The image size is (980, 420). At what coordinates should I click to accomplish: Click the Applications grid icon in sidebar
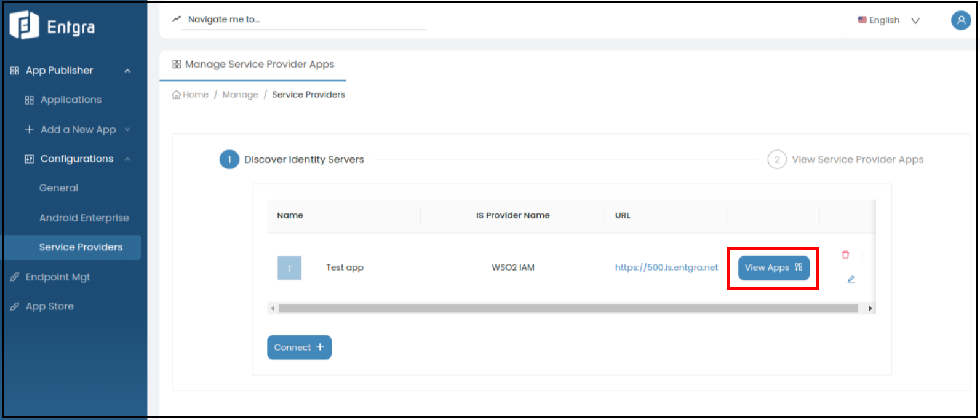click(x=29, y=100)
